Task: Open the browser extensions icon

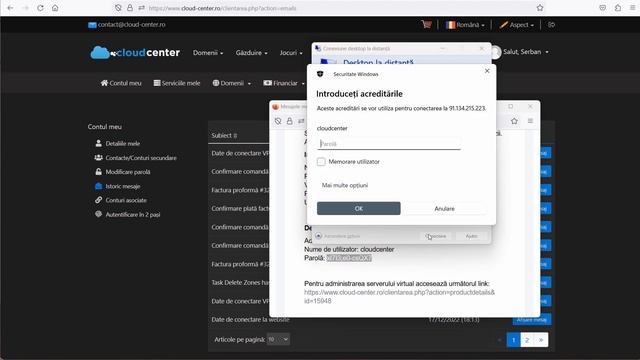Action: 618,8
